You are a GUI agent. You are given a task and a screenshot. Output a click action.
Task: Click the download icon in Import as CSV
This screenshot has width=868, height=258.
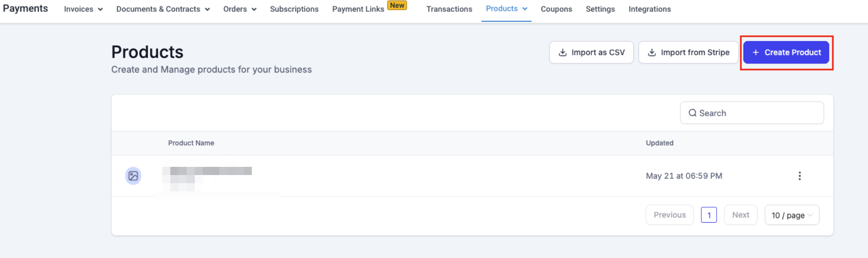(x=563, y=53)
